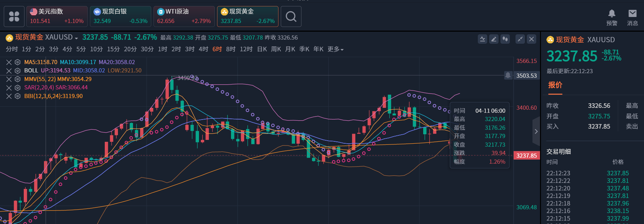
Task: Switch chart to 分时 view
Action: (x=12, y=49)
